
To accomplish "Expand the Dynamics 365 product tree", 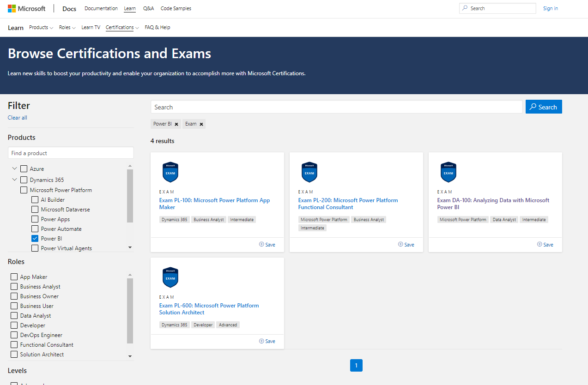I will click(x=15, y=180).
